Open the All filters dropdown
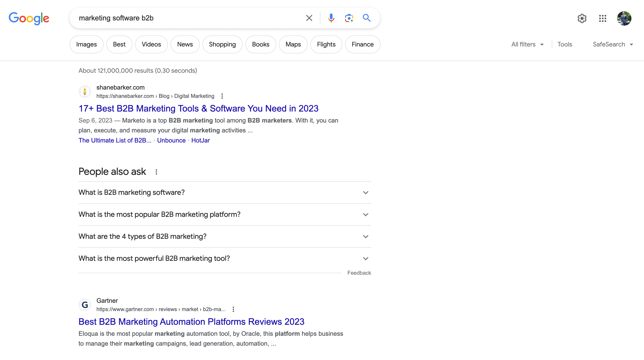This screenshot has width=644, height=360. (527, 44)
